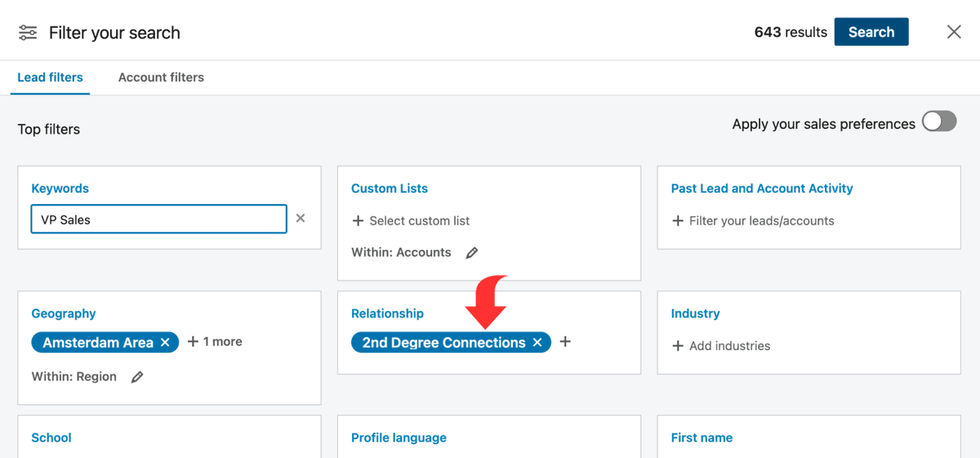The width and height of the screenshot is (980, 458).
Task: Click the blue Search button
Action: (x=871, y=32)
